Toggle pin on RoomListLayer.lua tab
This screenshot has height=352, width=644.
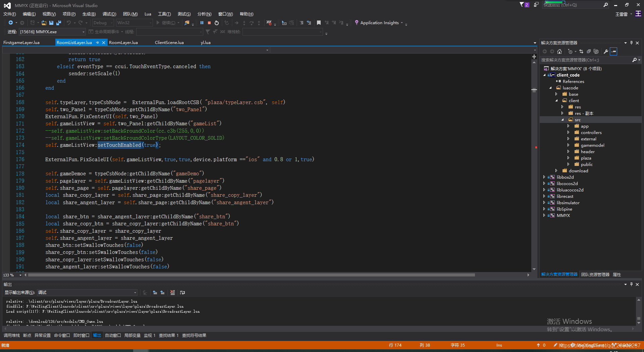tap(98, 43)
